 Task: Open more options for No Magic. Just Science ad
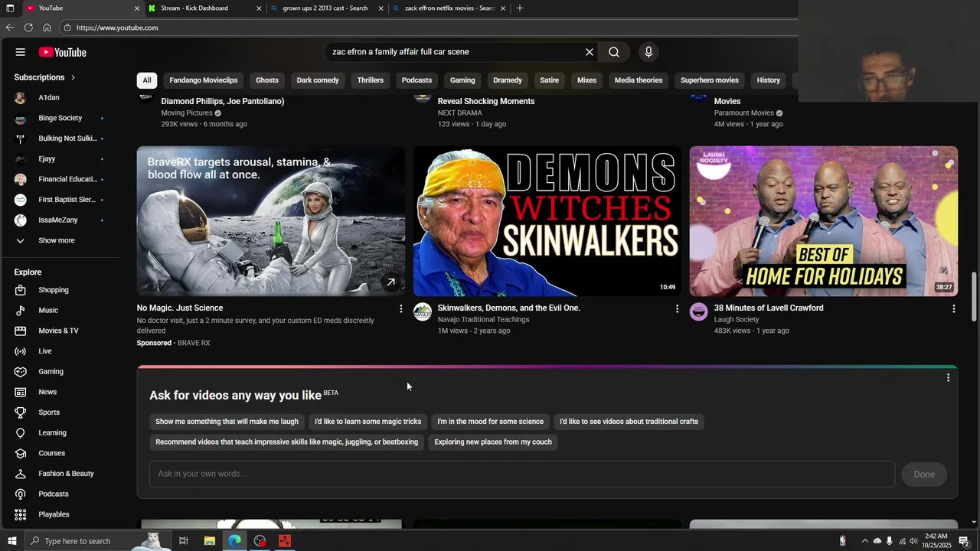click(400, 308)
